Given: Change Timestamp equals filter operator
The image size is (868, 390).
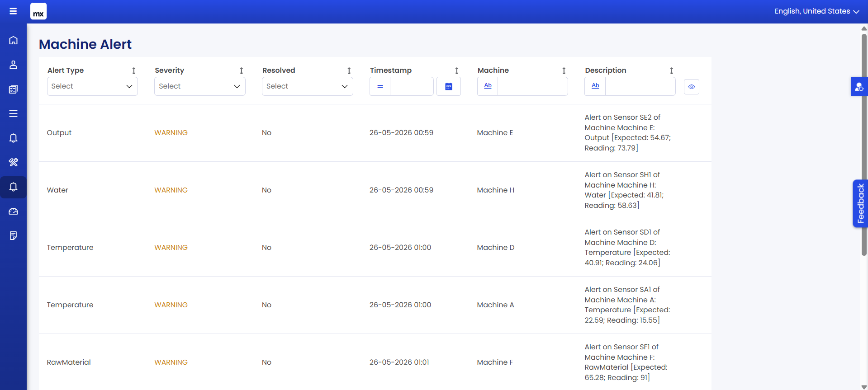Looking at the screenshot, I should 380,86.
